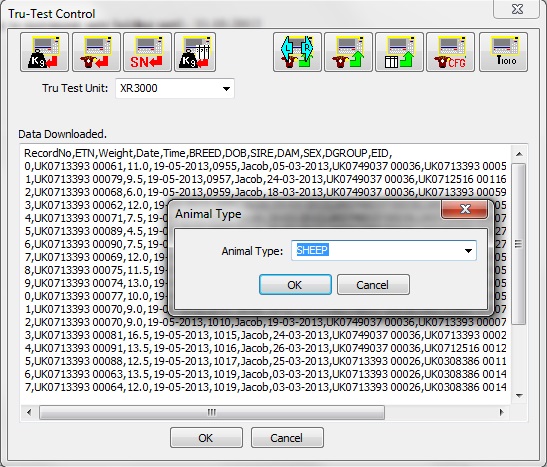The image size is (547, 467).
Task: Click the cow CFG configuration icon
Action: point(450,52)
